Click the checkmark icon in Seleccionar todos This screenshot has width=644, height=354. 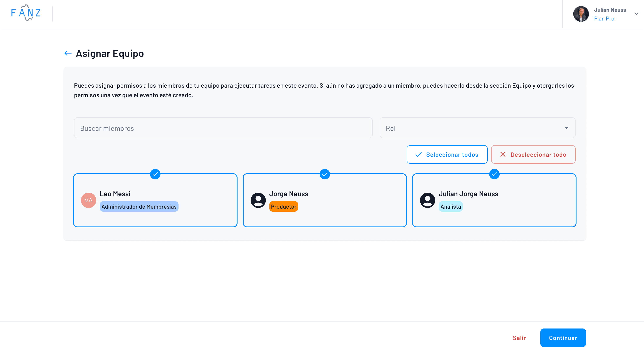pos(418,155)
